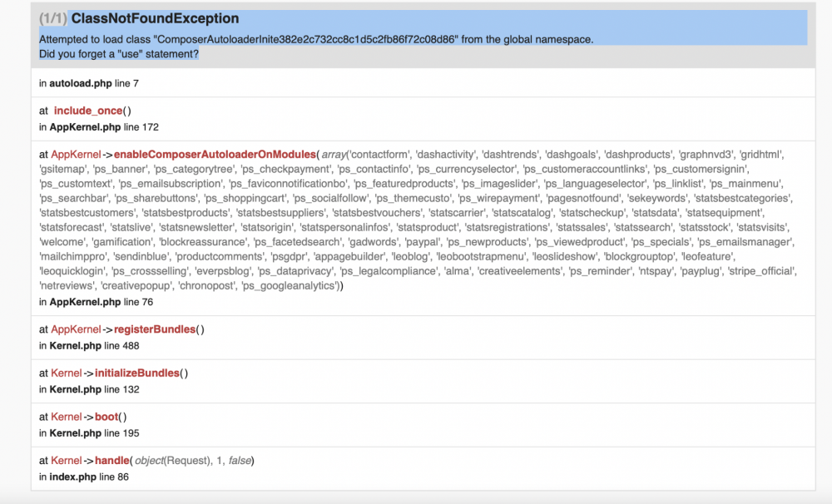The image size is (832, 504).
Task: Click the initializeBundles method name
Action: pos(137,373)
